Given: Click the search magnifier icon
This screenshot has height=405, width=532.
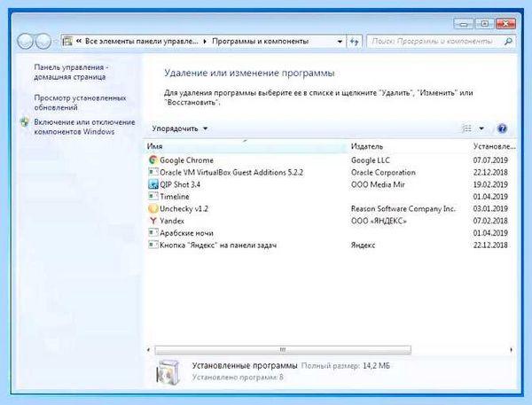Looking at the screenshot, I should click(508, 42).
